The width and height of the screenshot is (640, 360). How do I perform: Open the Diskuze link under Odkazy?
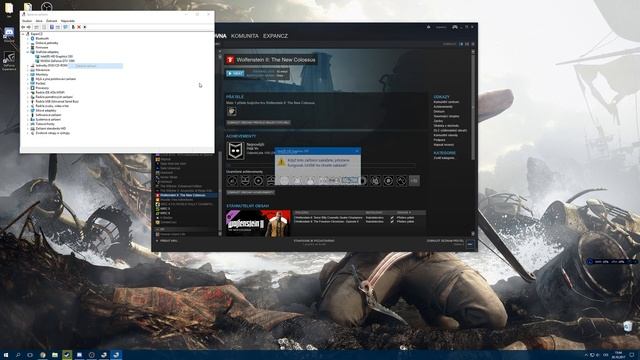(x=439, y=111)
